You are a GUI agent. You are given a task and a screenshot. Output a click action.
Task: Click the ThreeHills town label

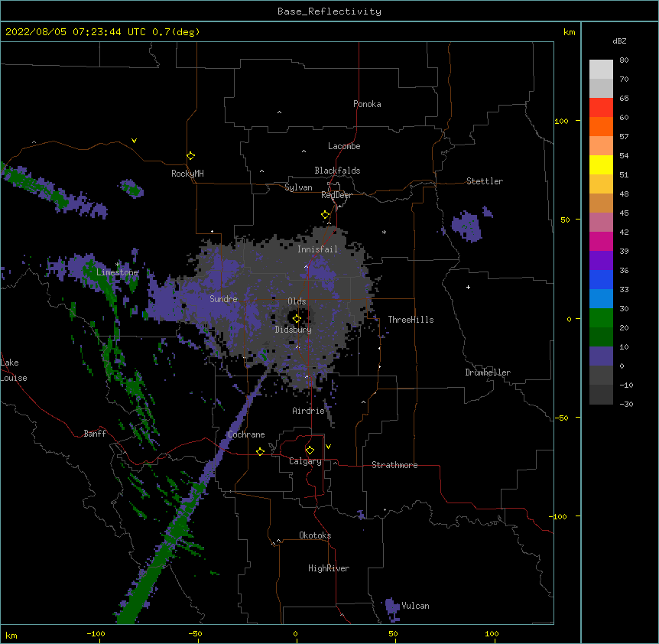point(411,320)
